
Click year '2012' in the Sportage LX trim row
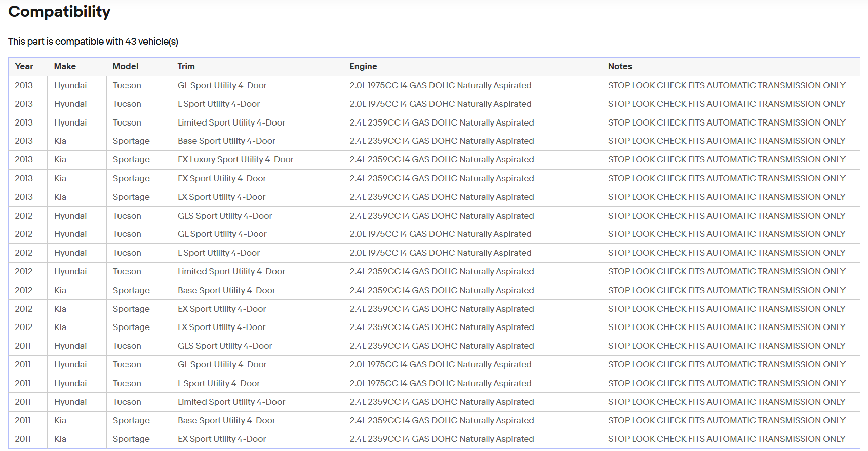tap(24, 327)
